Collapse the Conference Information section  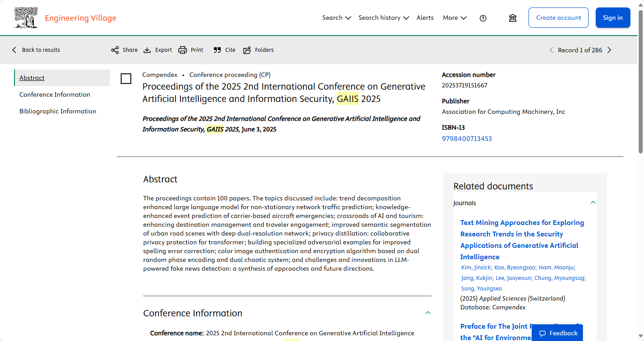point(428,313)
